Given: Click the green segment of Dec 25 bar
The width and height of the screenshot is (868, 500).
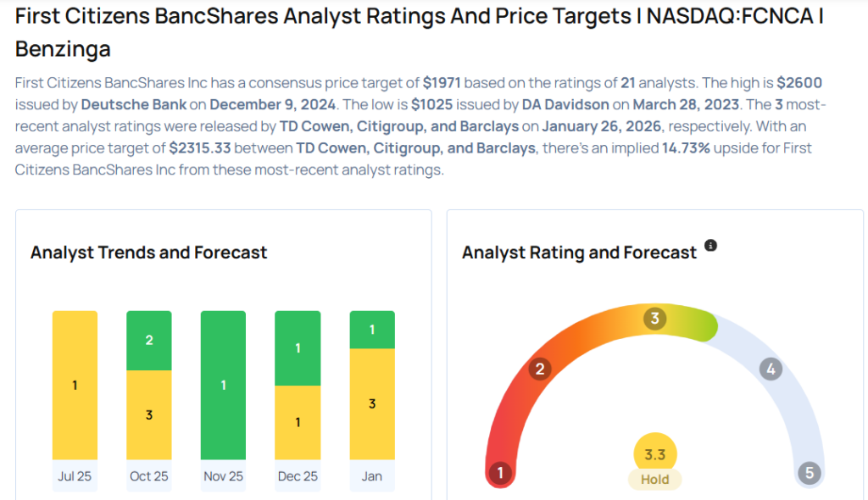Looking at the screenshot, I should pos(298,347).
